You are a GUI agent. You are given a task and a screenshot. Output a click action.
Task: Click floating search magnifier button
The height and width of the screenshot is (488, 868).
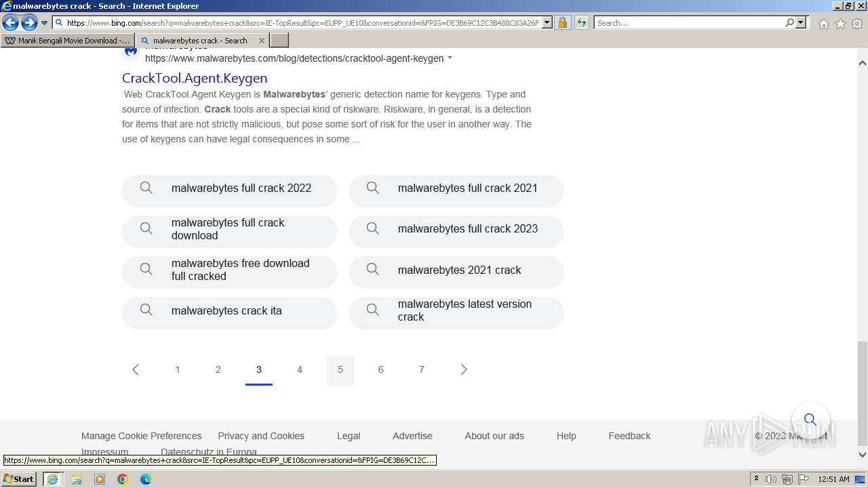(x=810, y=420)
